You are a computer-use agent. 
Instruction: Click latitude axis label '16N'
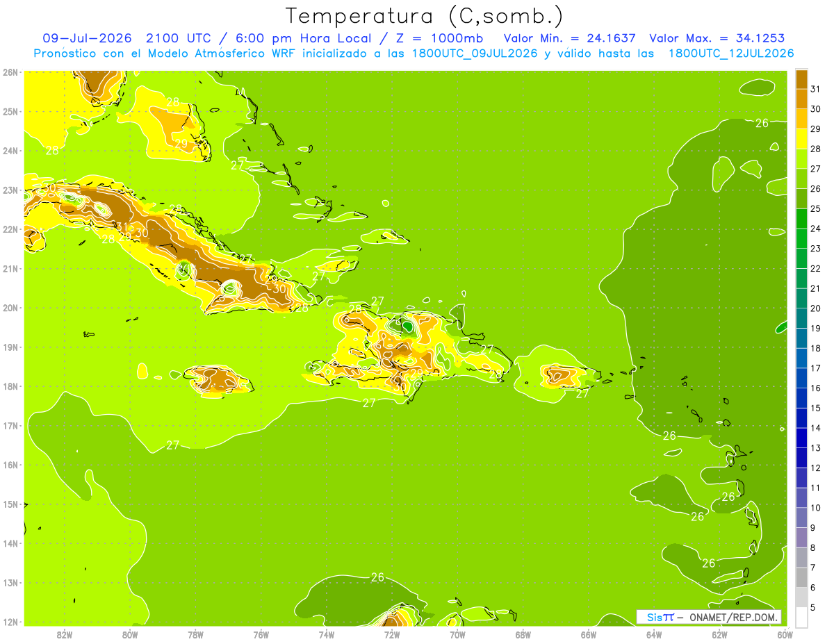point(10,465)
